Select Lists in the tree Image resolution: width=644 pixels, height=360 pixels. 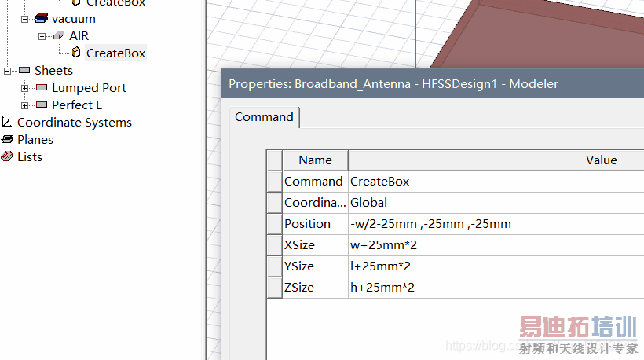(x=30, y=157)
